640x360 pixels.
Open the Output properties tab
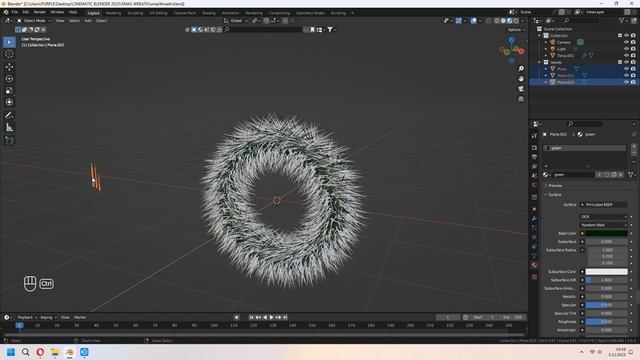pyautogui.click(x=534, y=157)
